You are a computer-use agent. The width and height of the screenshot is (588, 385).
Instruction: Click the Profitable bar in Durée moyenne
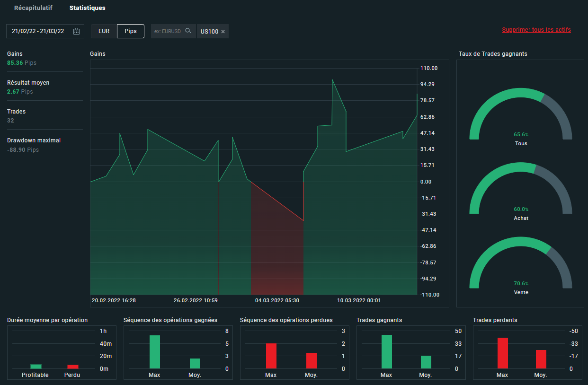[x=36, y=367]
